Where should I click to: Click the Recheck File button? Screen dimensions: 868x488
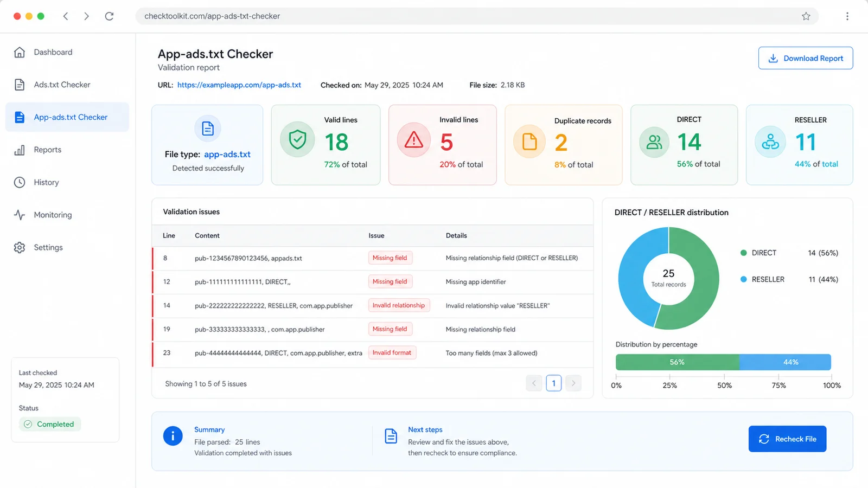787,439
